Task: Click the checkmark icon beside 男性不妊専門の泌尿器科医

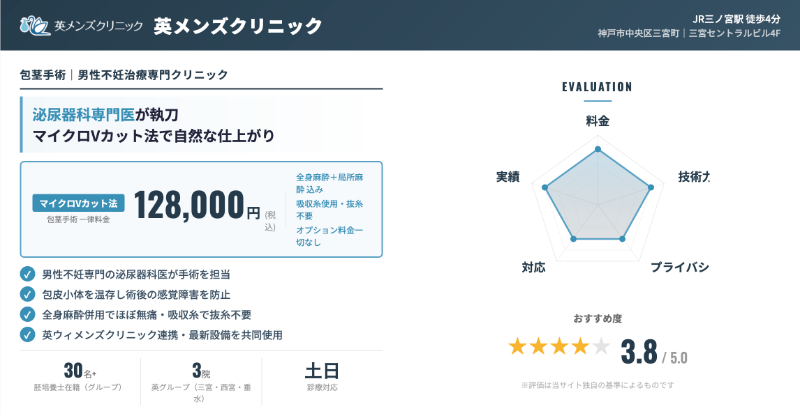Action: coord(27,274)
